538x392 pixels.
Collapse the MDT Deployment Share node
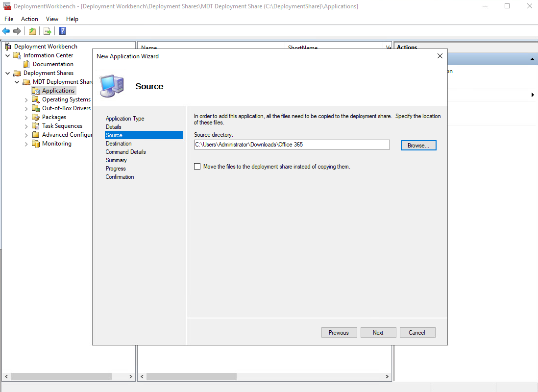coord(17,82)
